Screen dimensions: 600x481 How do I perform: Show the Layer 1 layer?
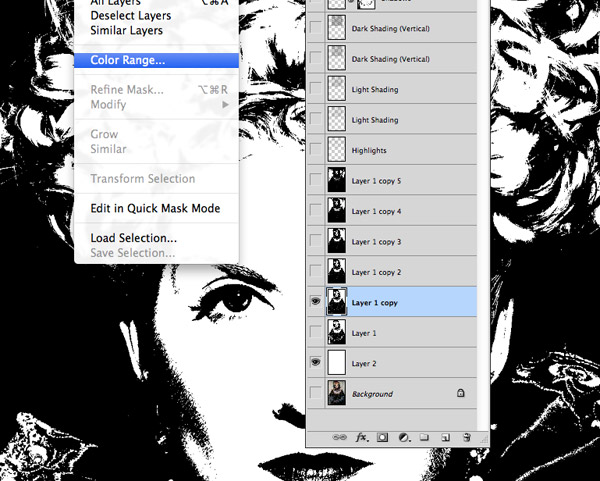(315, 332)
